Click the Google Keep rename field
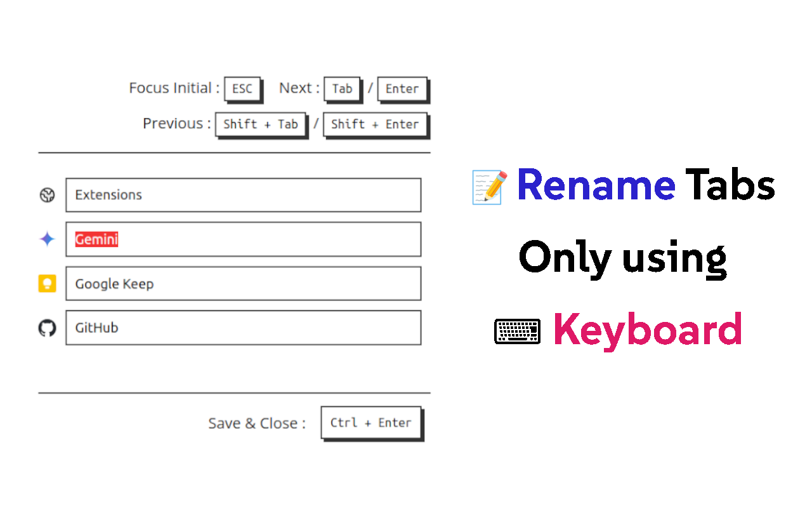Image resolution: width=812 pixels, height=508 pixels. click(243, 283)
